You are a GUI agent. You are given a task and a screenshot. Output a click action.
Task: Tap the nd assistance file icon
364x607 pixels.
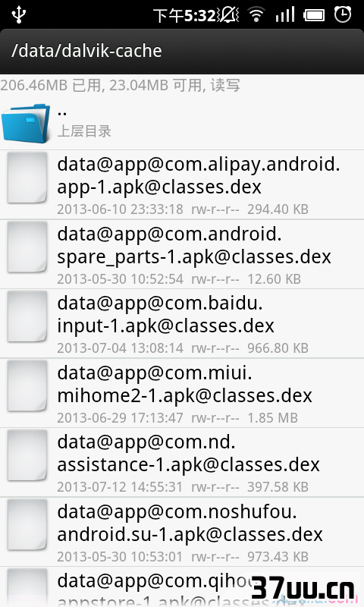(27, 455)
